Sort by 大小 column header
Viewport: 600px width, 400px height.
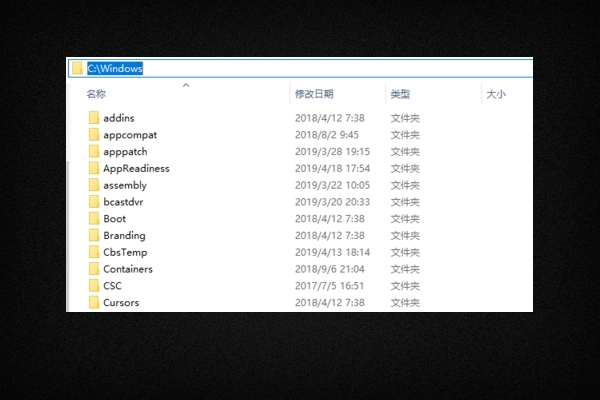(x=496, y=94)
